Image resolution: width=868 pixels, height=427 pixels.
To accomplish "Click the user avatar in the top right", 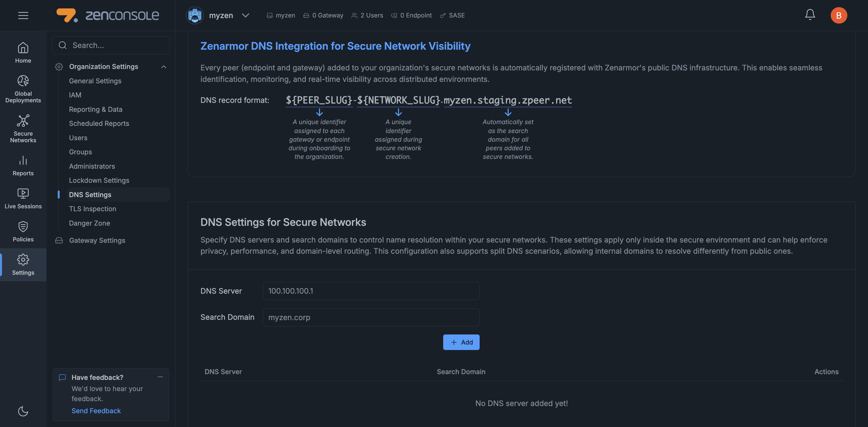I will (839, 15).
